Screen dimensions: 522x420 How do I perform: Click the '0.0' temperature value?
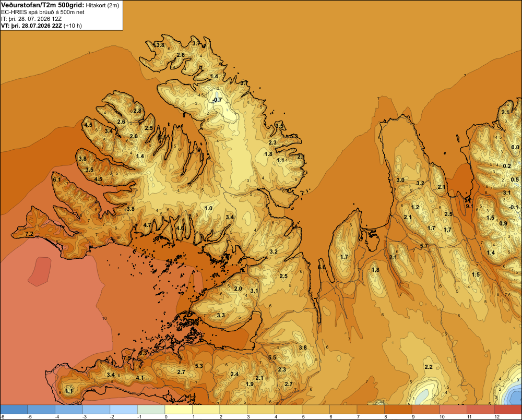(515, 148)
